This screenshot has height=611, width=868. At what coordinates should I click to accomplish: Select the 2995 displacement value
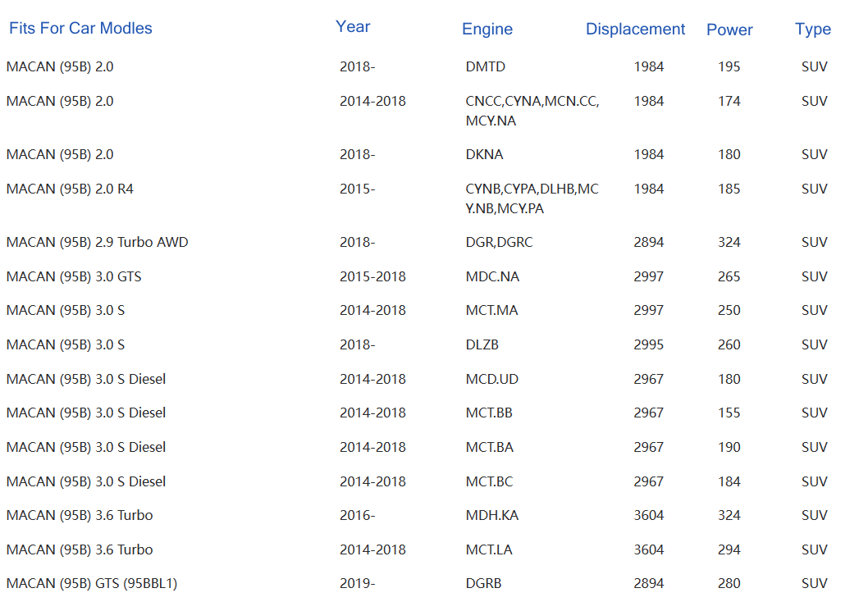tap(648, 344)
